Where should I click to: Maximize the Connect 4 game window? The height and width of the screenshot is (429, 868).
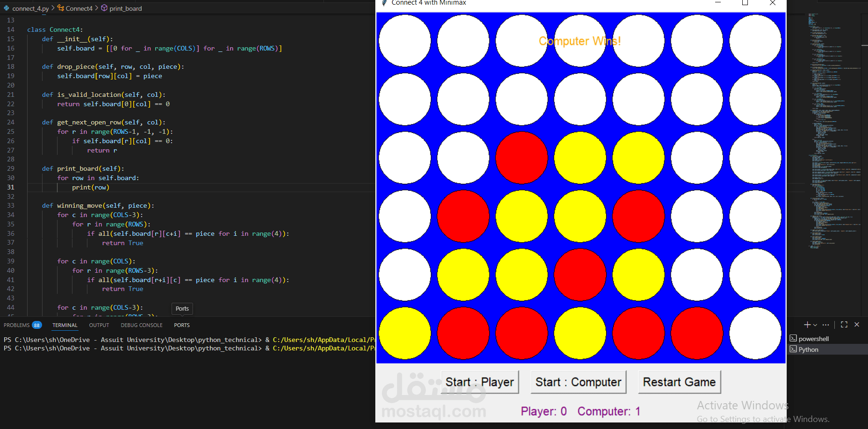745,3
